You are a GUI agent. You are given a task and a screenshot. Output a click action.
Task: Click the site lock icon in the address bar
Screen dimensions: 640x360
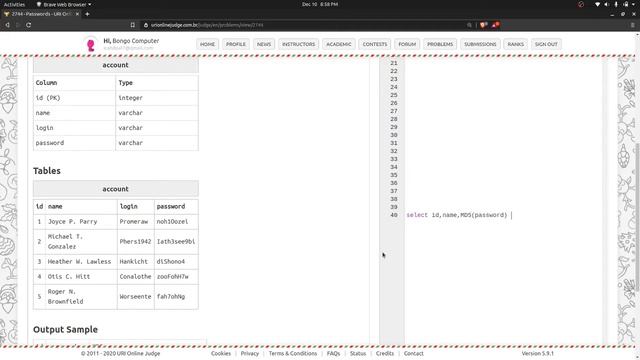(146, 25)
